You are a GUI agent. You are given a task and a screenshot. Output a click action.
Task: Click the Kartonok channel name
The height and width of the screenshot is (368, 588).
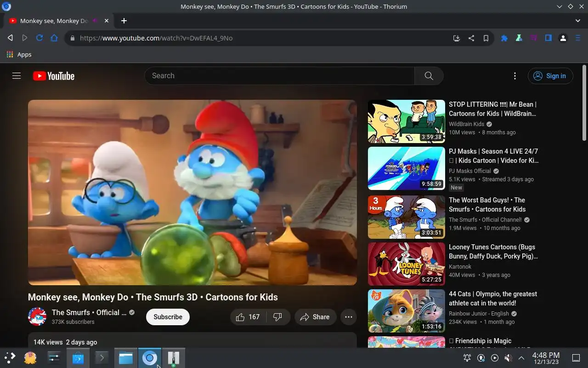point(460,266)
